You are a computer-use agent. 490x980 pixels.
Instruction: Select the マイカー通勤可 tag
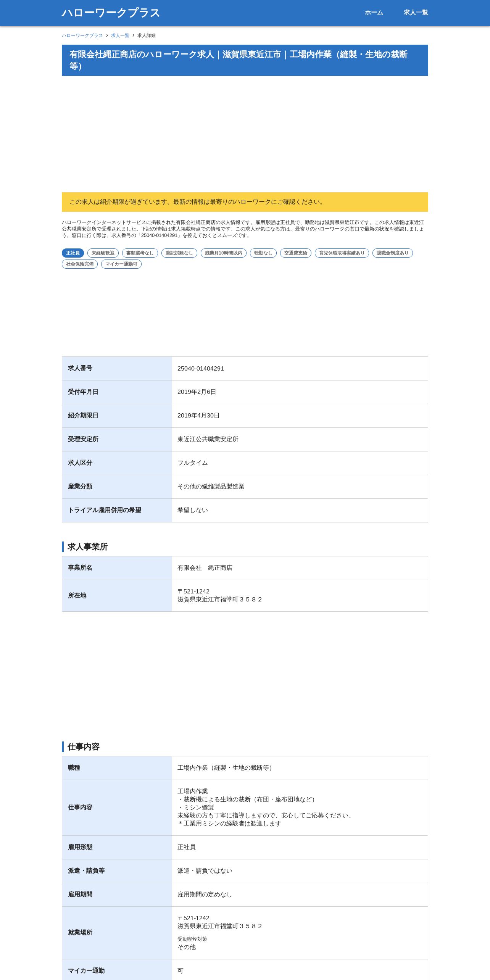tap(121, 264)
